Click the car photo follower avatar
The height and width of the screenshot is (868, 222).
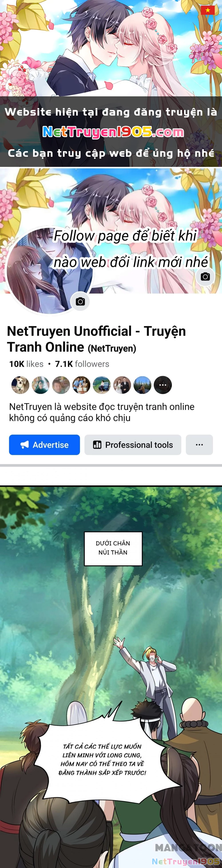(102, 385)
